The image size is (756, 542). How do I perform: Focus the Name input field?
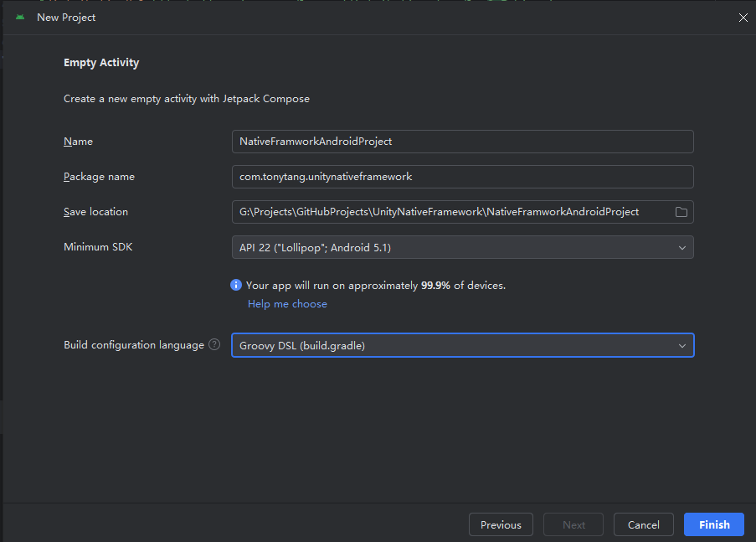(x=462, y=142)
